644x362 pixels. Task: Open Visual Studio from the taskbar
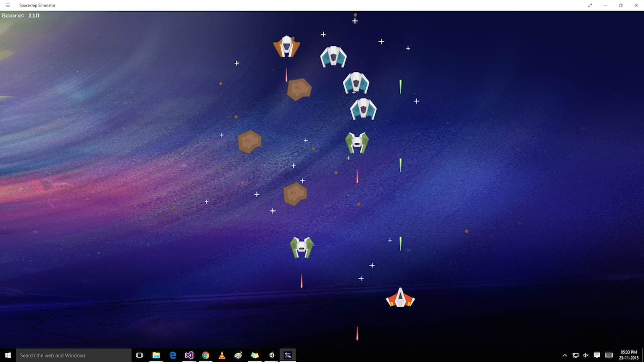click(189, 355)
